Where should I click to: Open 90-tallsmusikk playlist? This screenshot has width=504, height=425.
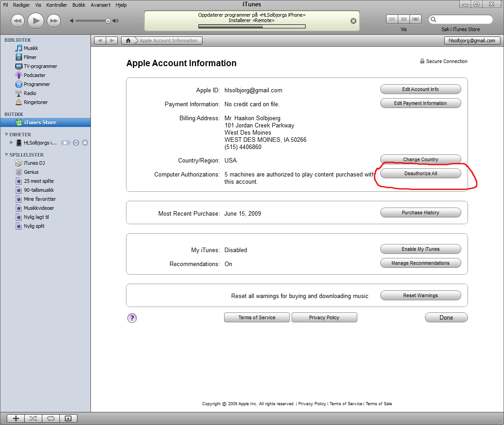(x=39, y=190)
